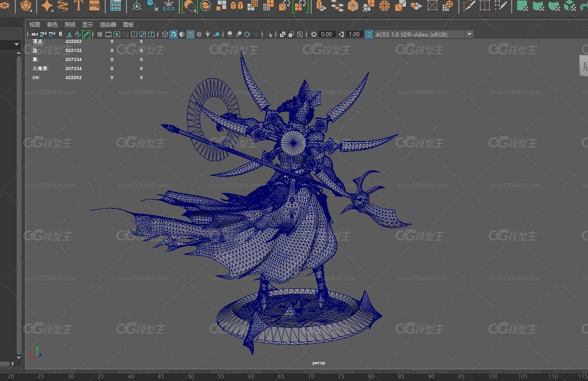
Task: Create a platonic solid from the shelf
Action: coord(26,5)
